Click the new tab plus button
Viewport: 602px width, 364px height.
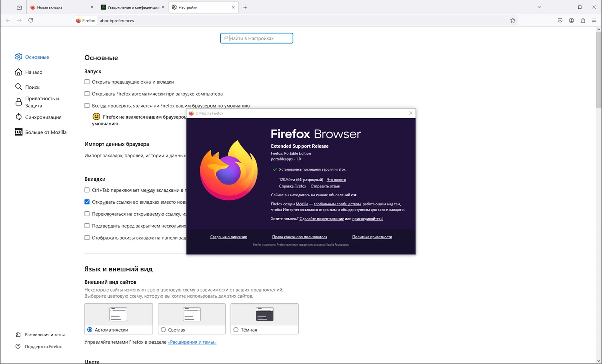pos(245,7)
